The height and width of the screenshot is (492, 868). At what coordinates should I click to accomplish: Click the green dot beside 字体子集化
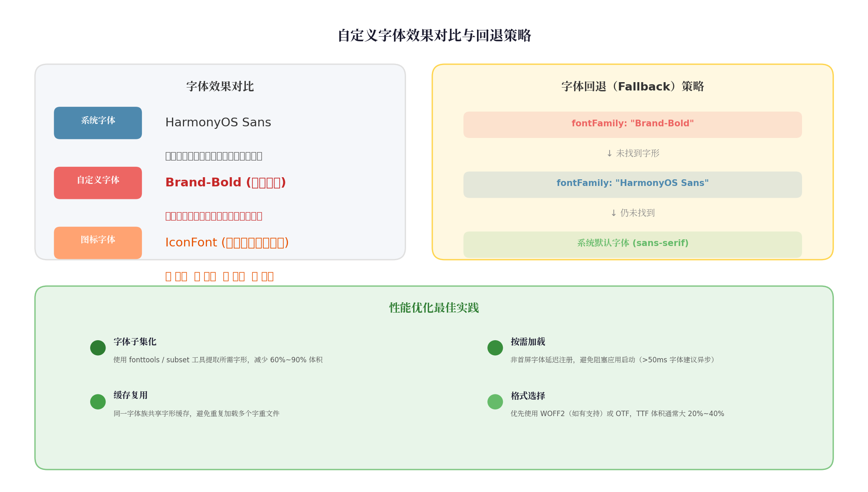tap(98, 348)
